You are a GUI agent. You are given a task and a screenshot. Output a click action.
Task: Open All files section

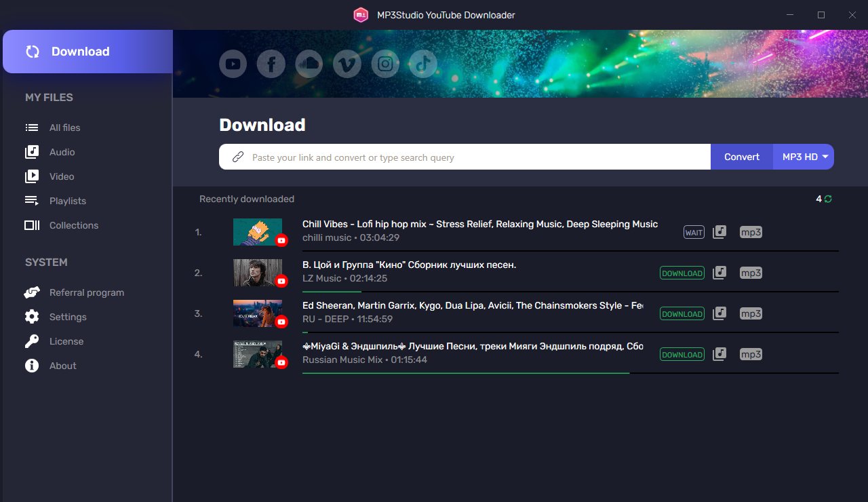tap(64, 128)
